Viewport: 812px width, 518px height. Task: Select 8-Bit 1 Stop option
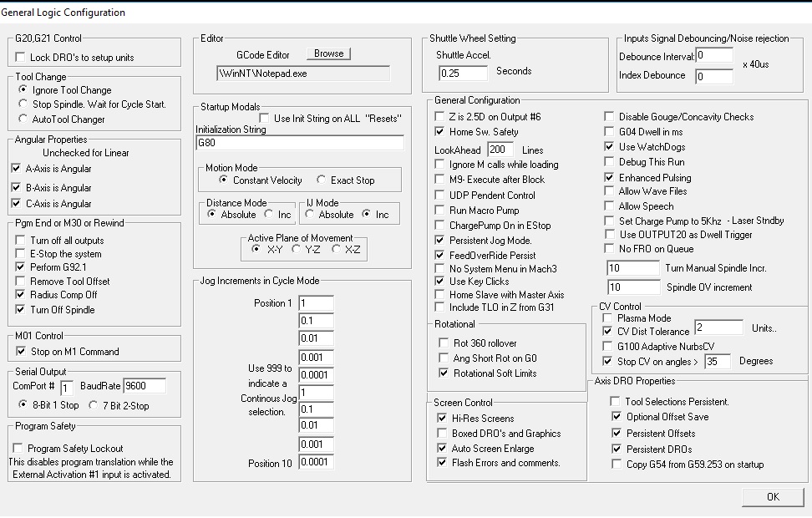pyautogui.click(x=23, y=404)
